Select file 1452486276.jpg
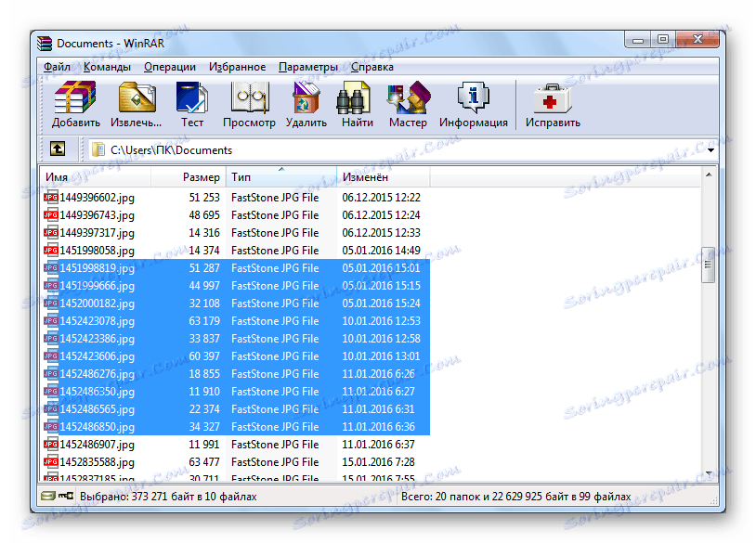Image resolution: width=756 pixels, height=543 pixels. click(x=97, y=374)
